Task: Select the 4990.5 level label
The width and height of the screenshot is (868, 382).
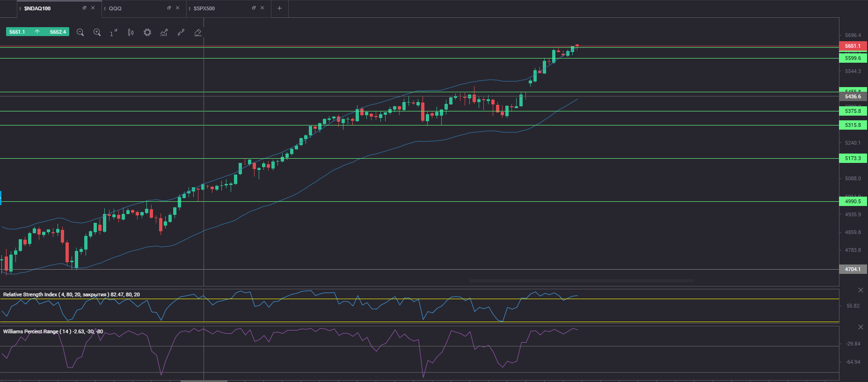Action: pyautogui.click(x=853, y=201)
